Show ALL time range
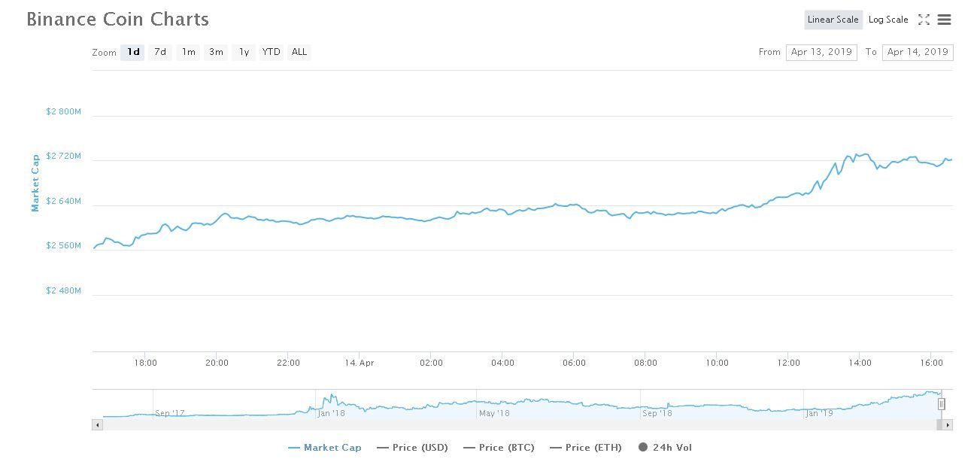The image size is (980, 459). coord(299,52)
